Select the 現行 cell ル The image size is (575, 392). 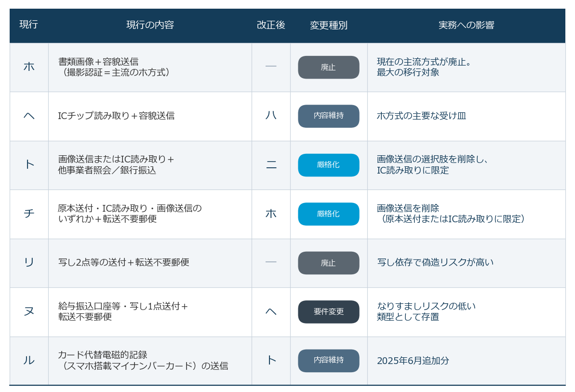(x=29, y=361)
